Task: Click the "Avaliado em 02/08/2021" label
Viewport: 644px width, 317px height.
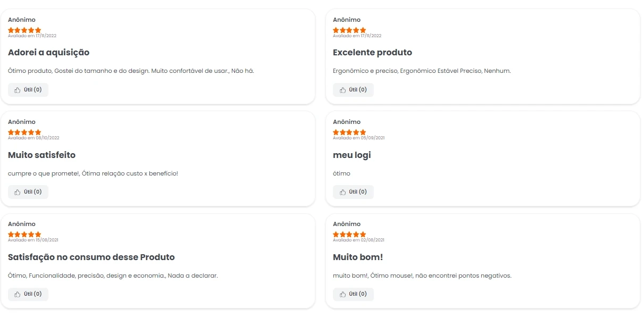Action: tap(358, 240)
